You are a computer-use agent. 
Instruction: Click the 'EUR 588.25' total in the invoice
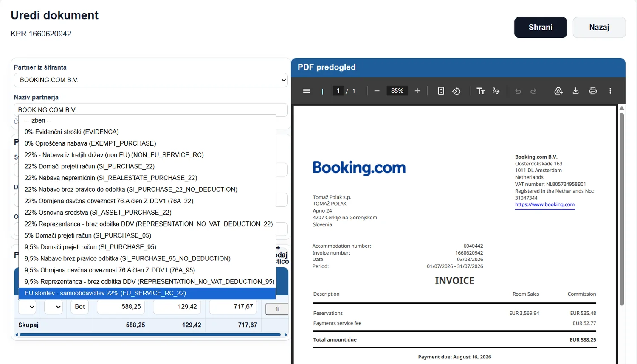click(583, 340)
